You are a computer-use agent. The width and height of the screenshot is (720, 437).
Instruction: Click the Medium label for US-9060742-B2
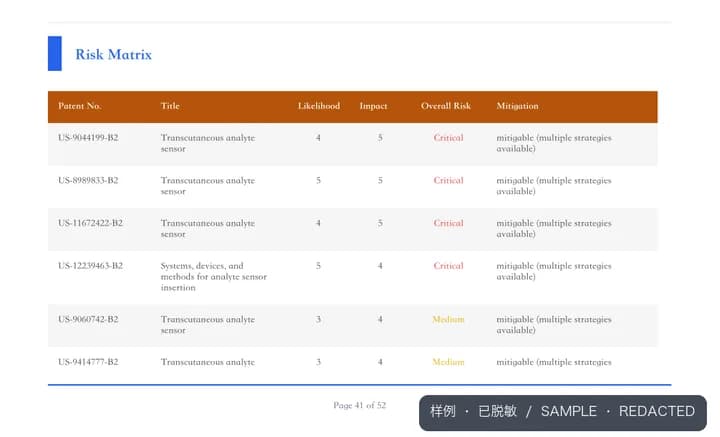click(x=448, y=319)
